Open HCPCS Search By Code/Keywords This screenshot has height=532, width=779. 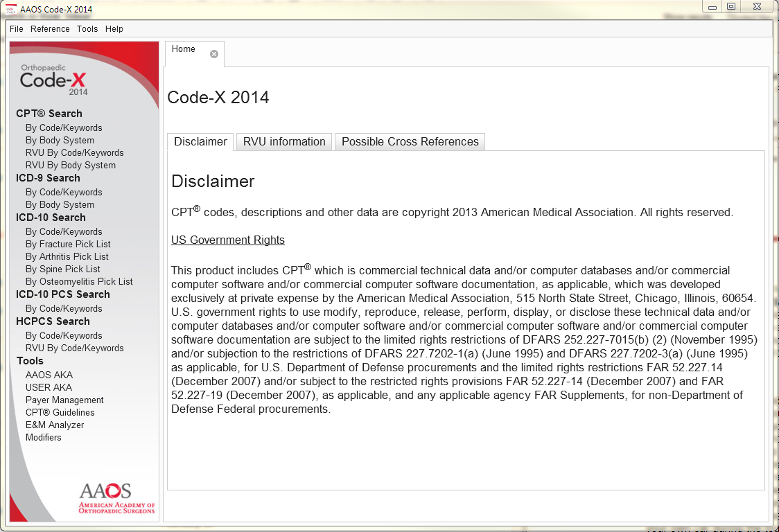[64, 335]
